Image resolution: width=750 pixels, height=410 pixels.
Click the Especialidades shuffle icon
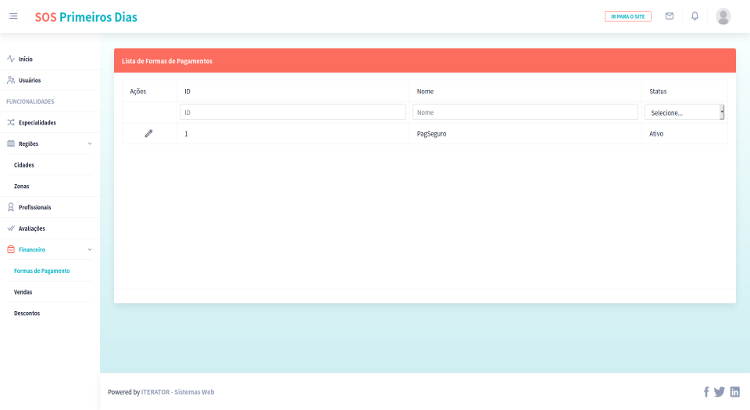click(x=11, y=122)
